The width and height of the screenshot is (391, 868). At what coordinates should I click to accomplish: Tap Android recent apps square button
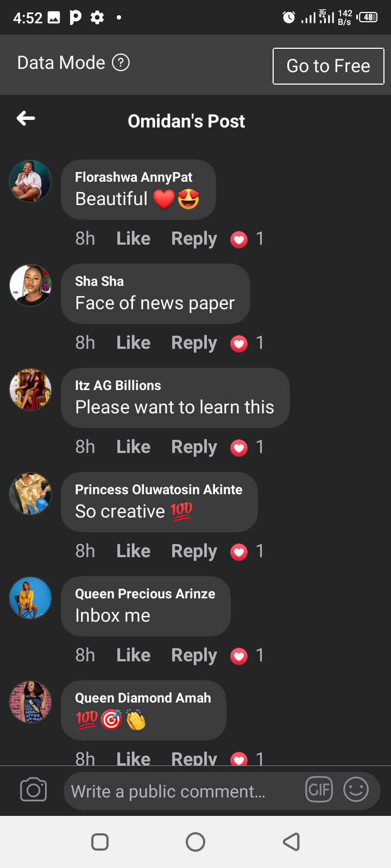point(100,842)
